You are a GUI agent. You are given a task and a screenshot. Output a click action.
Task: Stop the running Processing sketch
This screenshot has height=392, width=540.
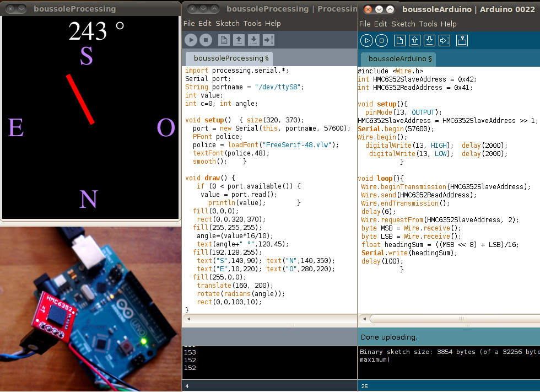[x=206, y=40]
